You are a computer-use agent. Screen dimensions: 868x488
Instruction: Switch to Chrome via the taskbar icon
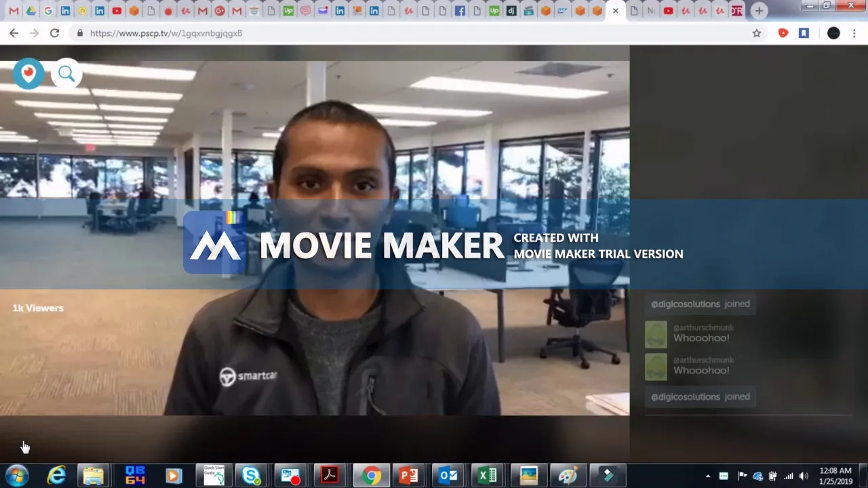(x=371, y=476)
